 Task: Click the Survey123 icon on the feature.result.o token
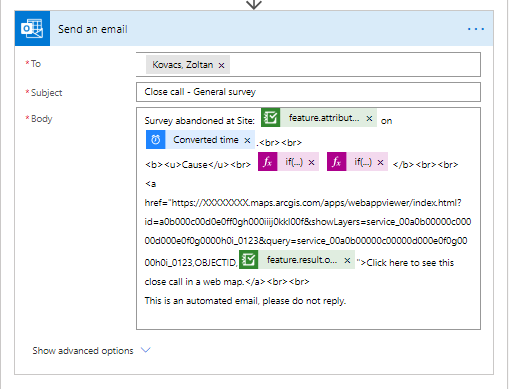point(249,259)
